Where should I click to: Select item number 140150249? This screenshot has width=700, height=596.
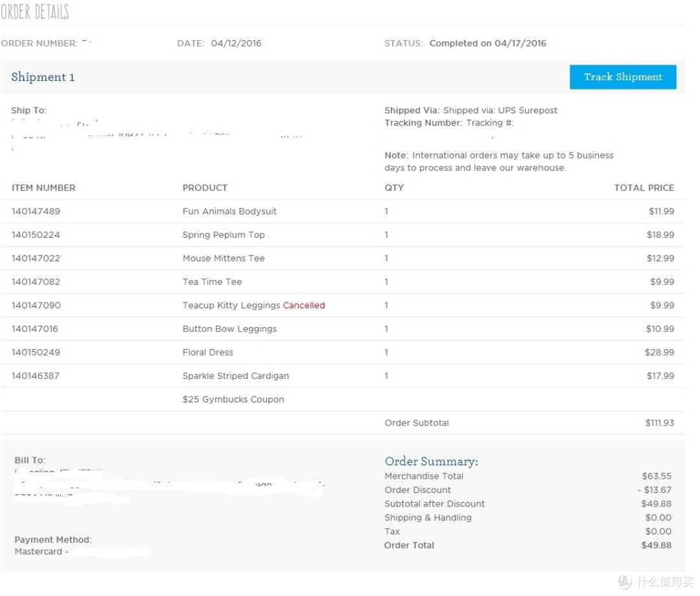point(36,352)
